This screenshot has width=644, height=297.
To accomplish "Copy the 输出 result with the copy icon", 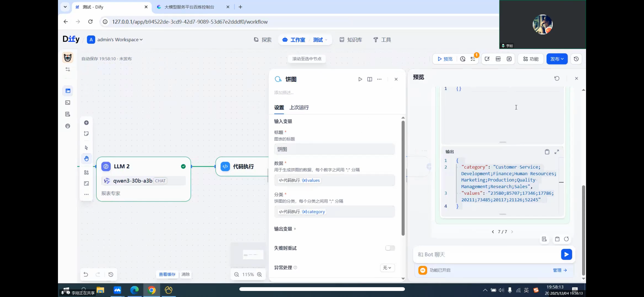I will 547,151.
